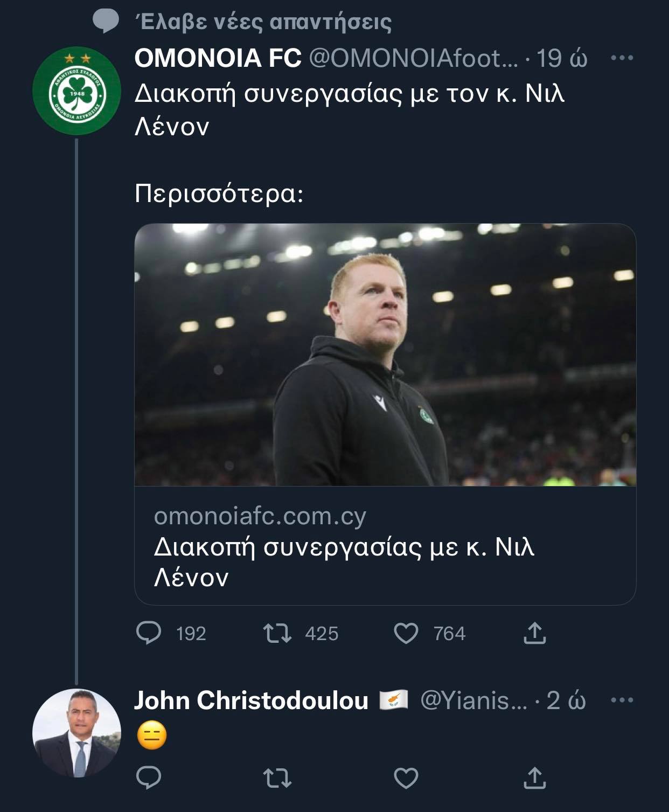Retweet the OMONOIA FC tweet

(x=277, y=633)
